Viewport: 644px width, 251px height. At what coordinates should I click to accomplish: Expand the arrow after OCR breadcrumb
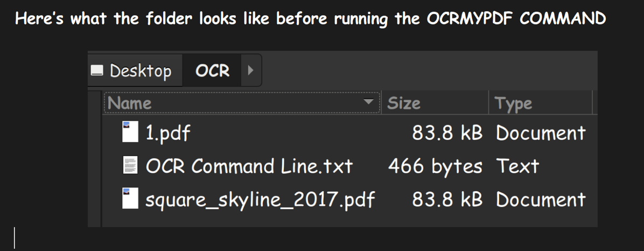click(250, 71)
